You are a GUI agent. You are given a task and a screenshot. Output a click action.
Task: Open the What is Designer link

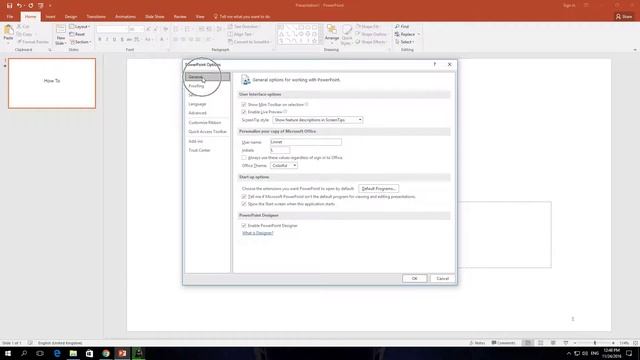(x=258, y=233)
